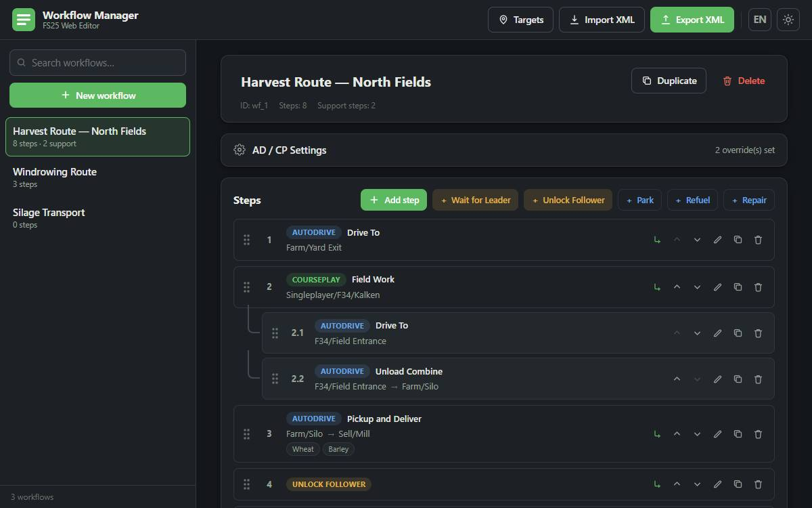Switch language with the EN button

tap(760, 20)
